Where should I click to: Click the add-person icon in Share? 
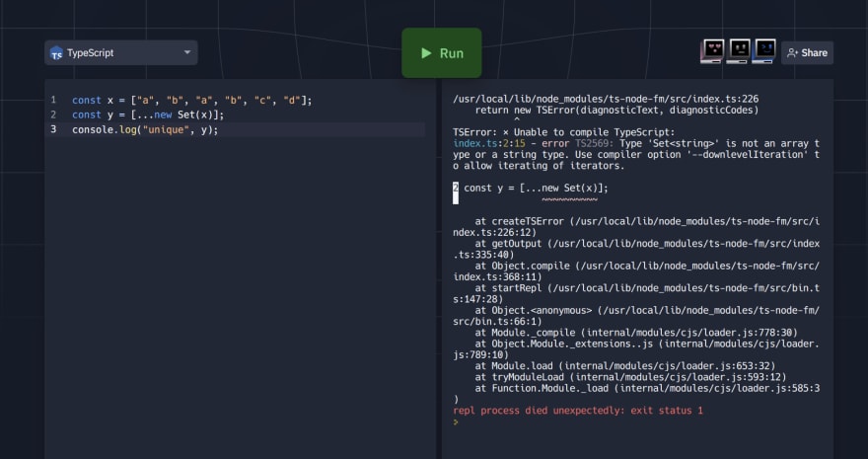(792, 53)
